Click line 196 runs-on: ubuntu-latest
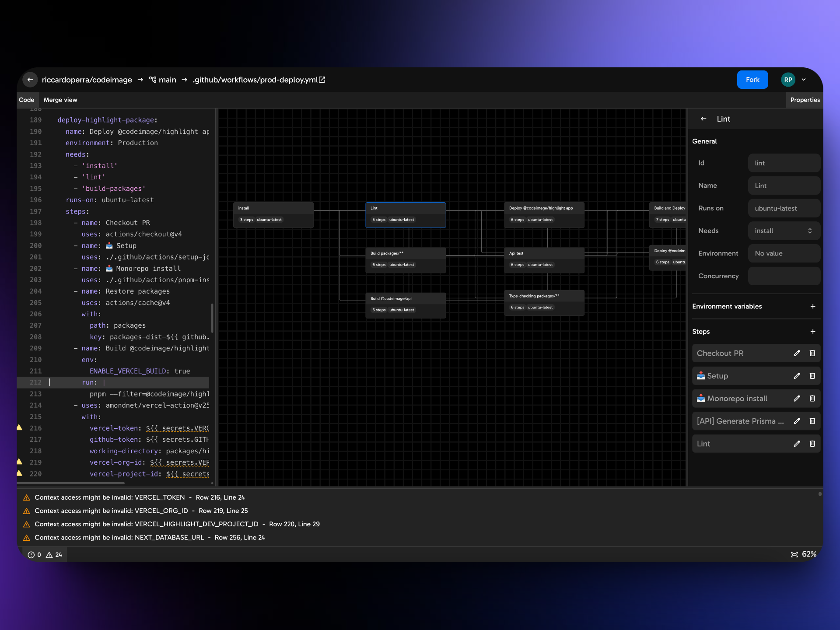The width and height of the screenshot is (840, 630). 110,200
